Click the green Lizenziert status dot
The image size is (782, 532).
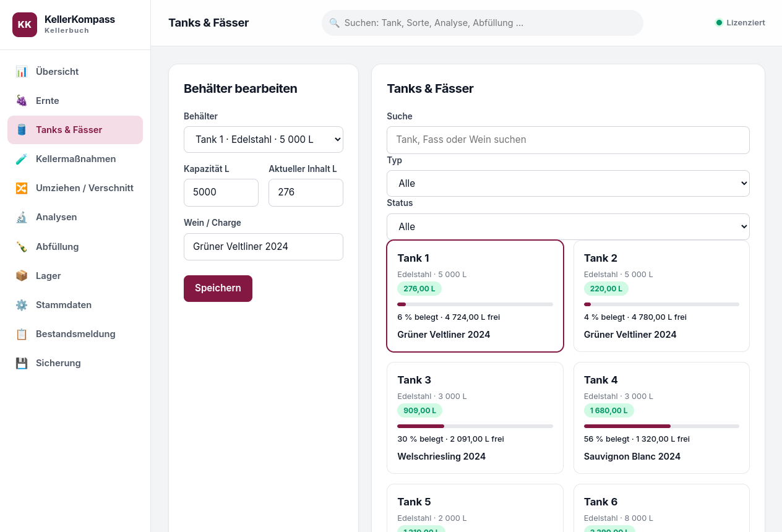click(719, 23)
